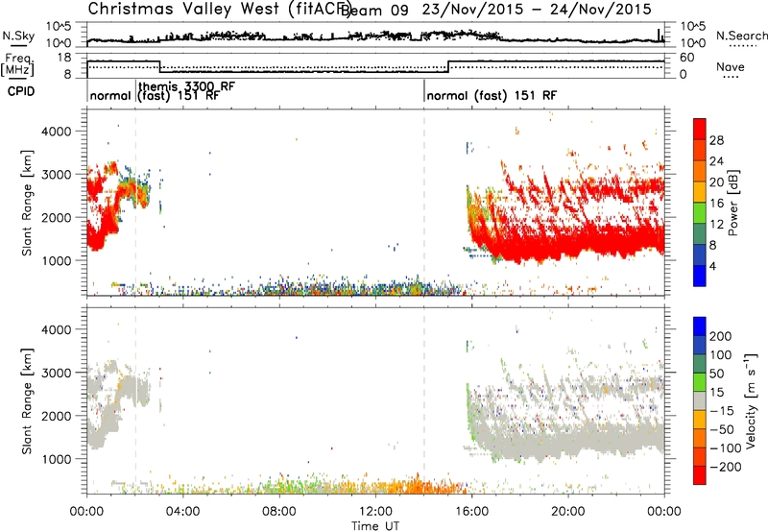Click the '28' Power colorbar label
This screenshot has height=532, width=768.
[716, 140]
